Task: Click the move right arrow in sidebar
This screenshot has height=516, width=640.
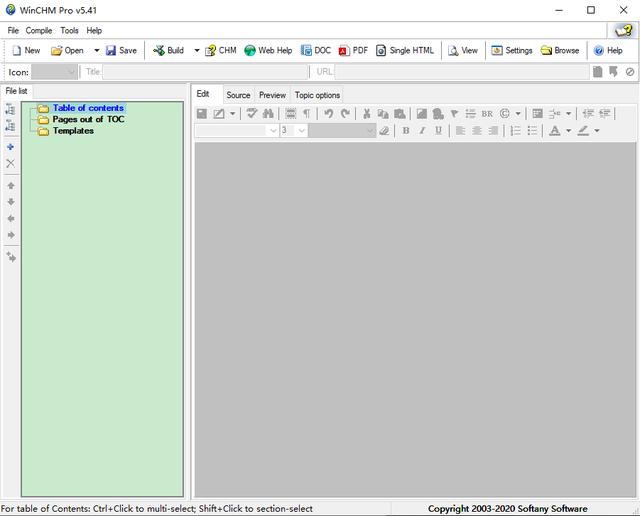Action: [11, 235]
